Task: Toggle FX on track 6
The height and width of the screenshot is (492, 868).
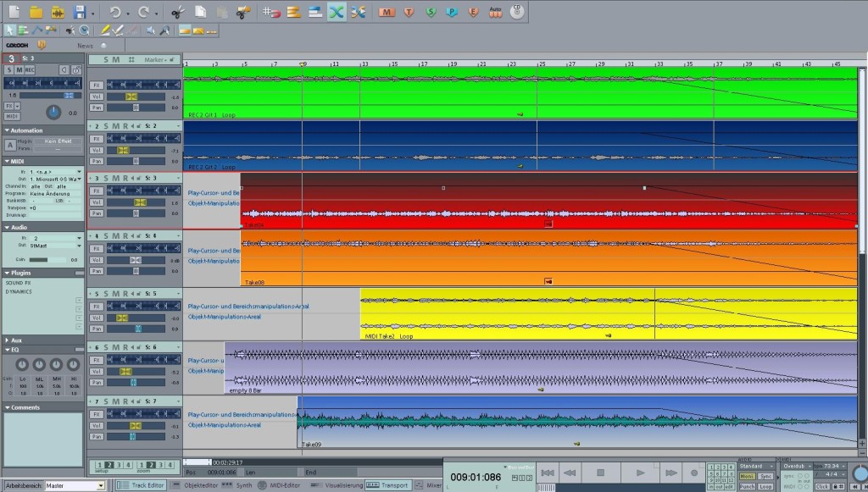Action: coord(97,360)
